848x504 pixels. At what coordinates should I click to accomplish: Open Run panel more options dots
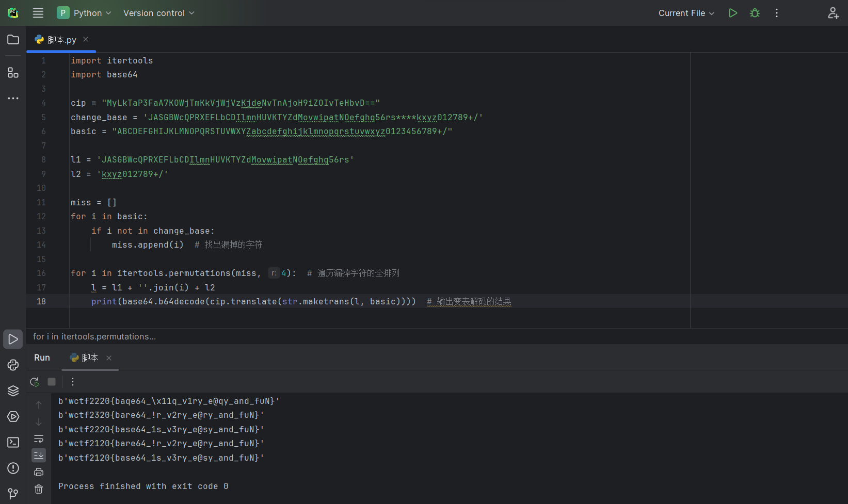(73, 382)
